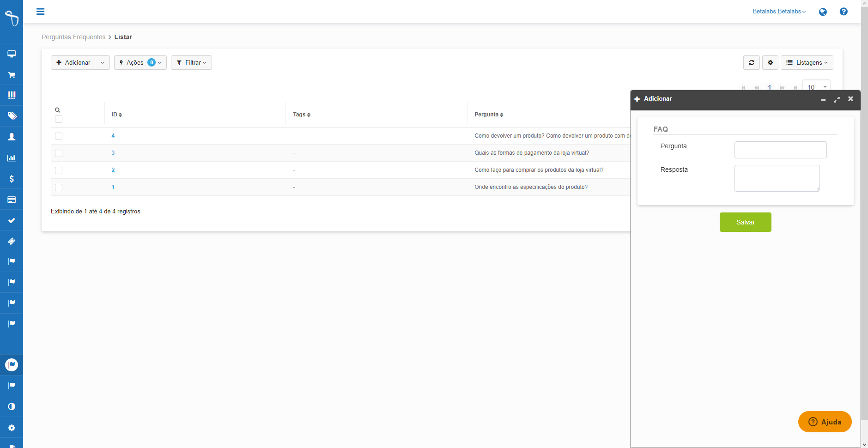Expand the Betalabs Betalabs user menu
Image resolution: width=868 pixels, height=448 pixels.
click(x=779, y=12)
